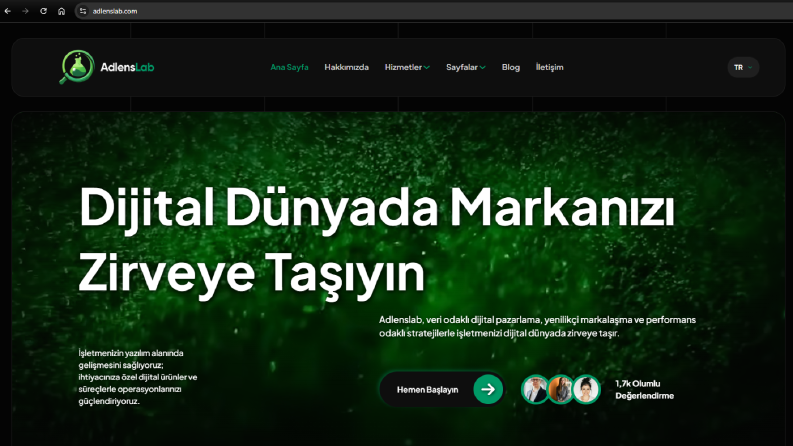
Task: Focus the adlenslab.com address bar
Action: tap(435, 11)
